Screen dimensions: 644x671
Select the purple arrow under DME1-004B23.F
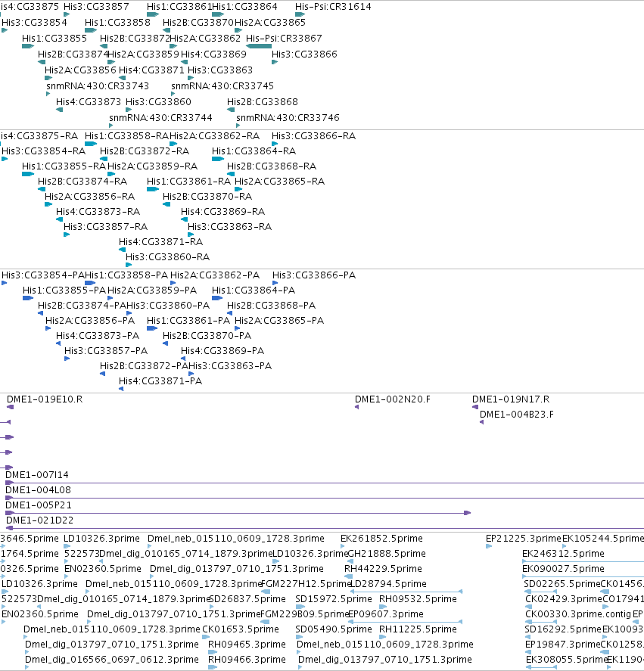pyautogui.click(x=482, y=422)
